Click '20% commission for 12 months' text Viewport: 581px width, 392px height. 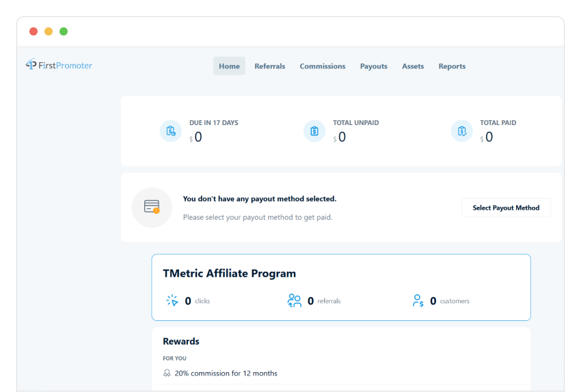226,373
